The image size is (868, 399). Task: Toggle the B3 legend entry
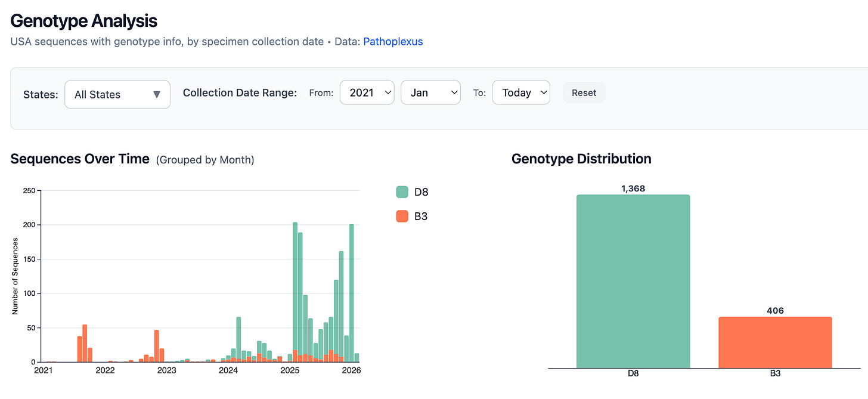click(x=413, y=216)
